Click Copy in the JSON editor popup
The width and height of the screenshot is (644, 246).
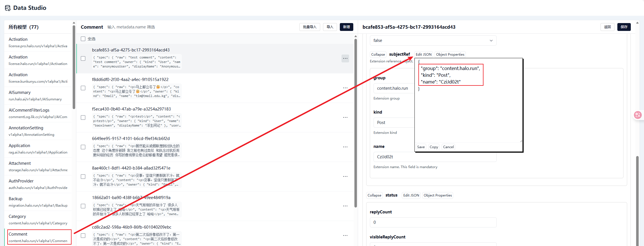click(x=434, y=147)
